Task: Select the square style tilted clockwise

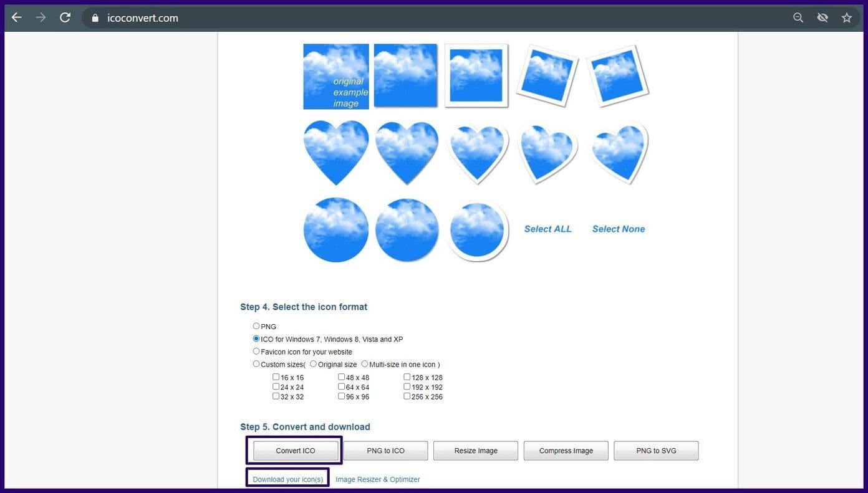Action: click(547, 75)
